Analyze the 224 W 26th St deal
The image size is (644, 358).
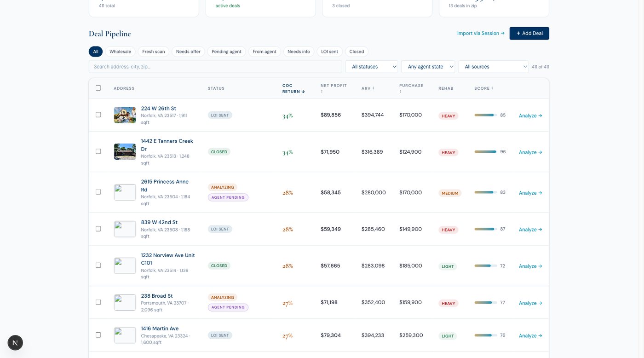pyautogui.click(x=530, y=115)
